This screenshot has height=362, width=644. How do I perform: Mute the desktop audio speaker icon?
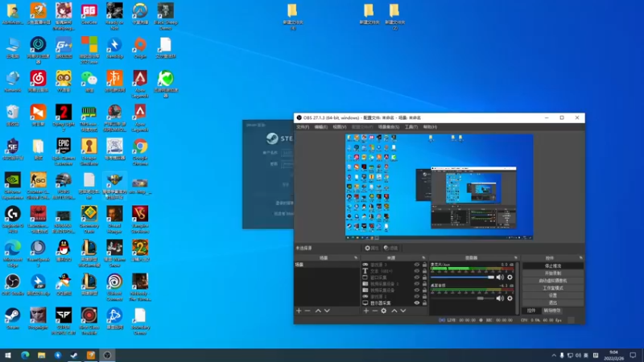point(500,298)
